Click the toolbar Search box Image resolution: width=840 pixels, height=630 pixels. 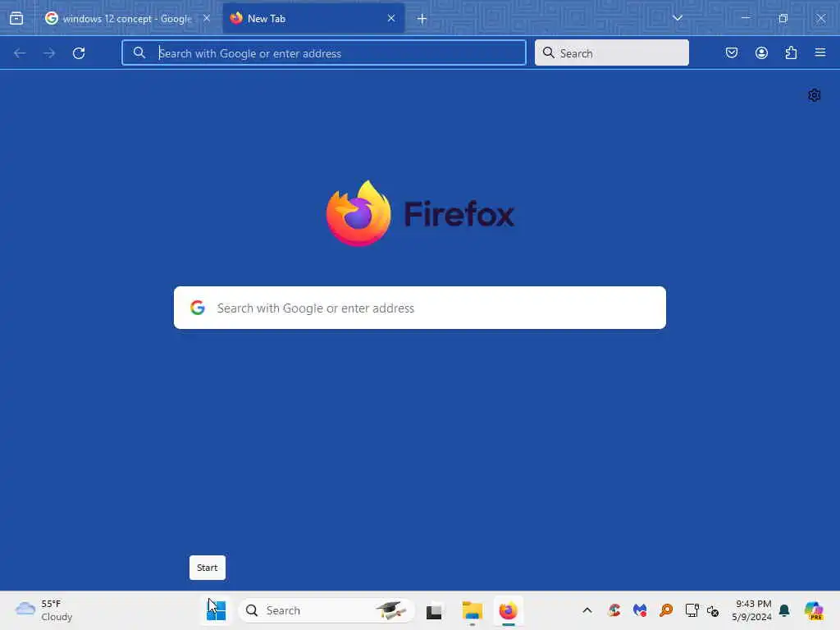pos(612,53)
